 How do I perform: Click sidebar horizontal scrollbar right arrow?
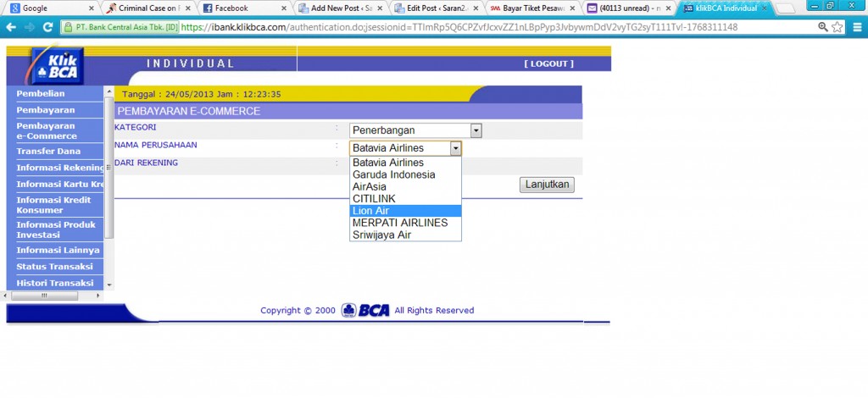98,296
